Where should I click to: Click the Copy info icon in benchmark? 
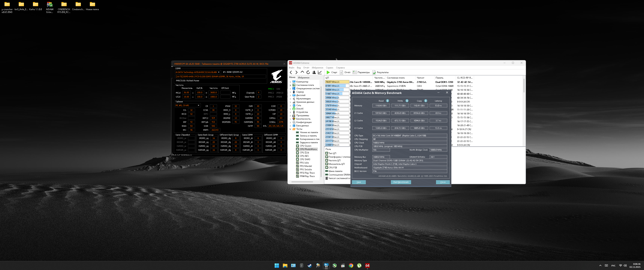click(426, 101)
